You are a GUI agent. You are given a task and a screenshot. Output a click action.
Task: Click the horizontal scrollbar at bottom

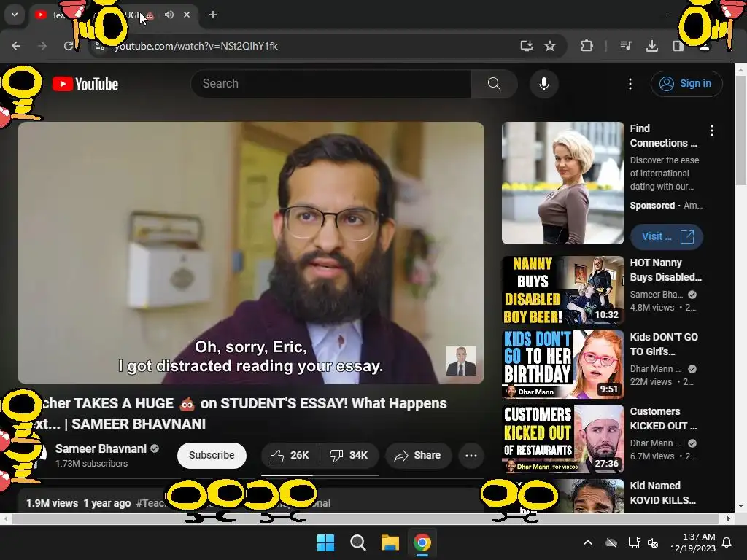point(367,518)
